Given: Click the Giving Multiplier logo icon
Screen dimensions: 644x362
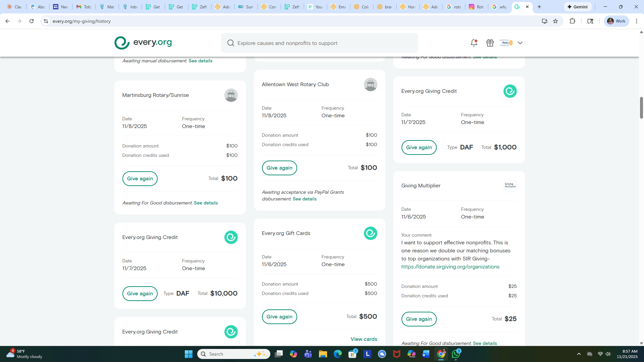Looking at the screenshot, I should coord(510,186).
